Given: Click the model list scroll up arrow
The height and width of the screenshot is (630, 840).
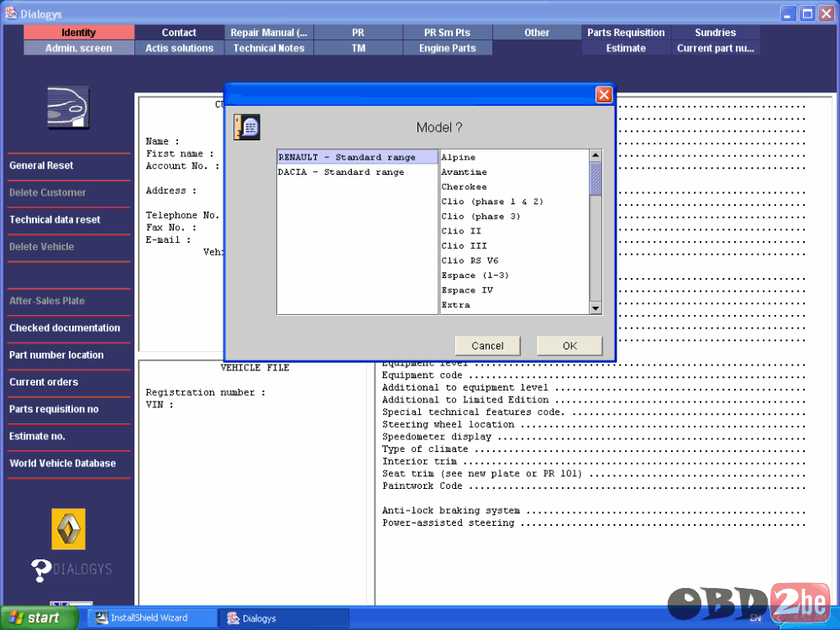Looking at the screenshot, I should click(596, 156).
